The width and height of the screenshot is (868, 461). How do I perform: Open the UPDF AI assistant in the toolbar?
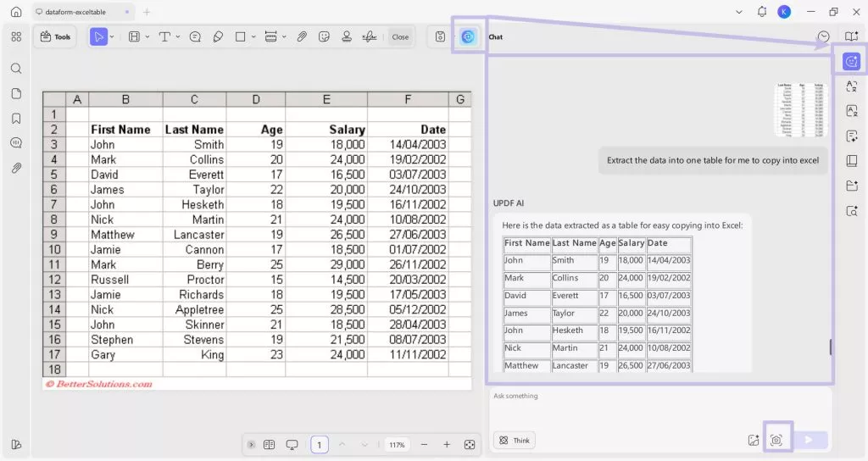click(468, 36)
